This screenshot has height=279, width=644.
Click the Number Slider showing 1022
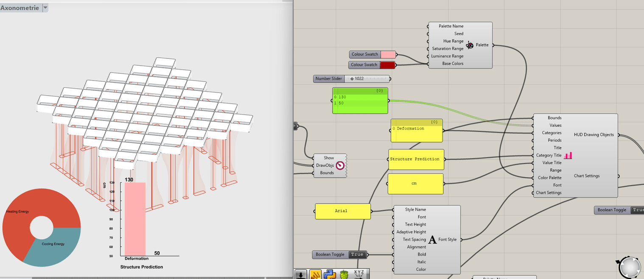(x=352, y=78)
